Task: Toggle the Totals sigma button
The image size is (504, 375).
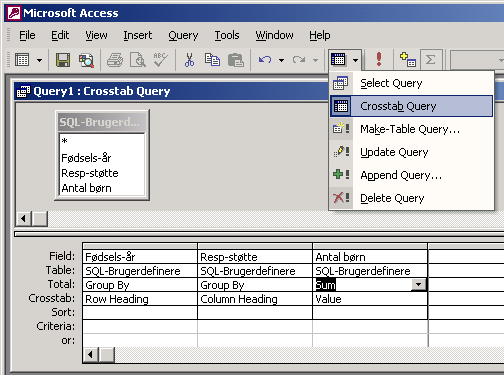Action: (x=431, y=60)
